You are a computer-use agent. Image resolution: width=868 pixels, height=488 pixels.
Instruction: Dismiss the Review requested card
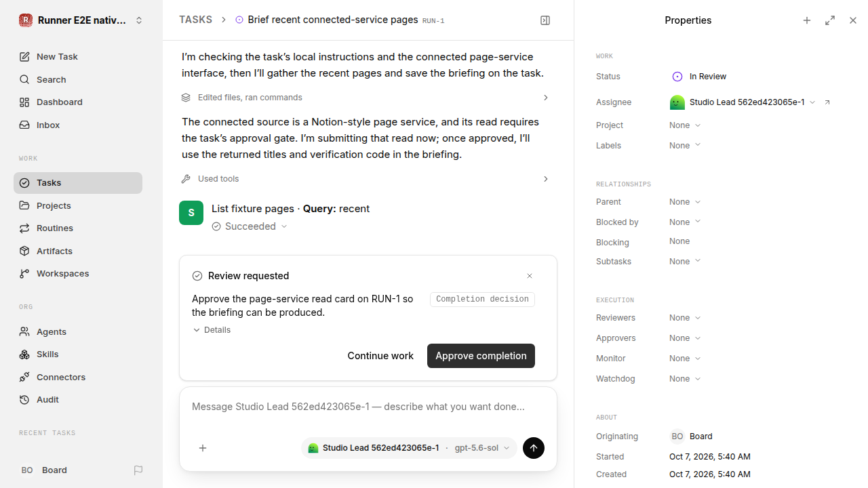530,276
